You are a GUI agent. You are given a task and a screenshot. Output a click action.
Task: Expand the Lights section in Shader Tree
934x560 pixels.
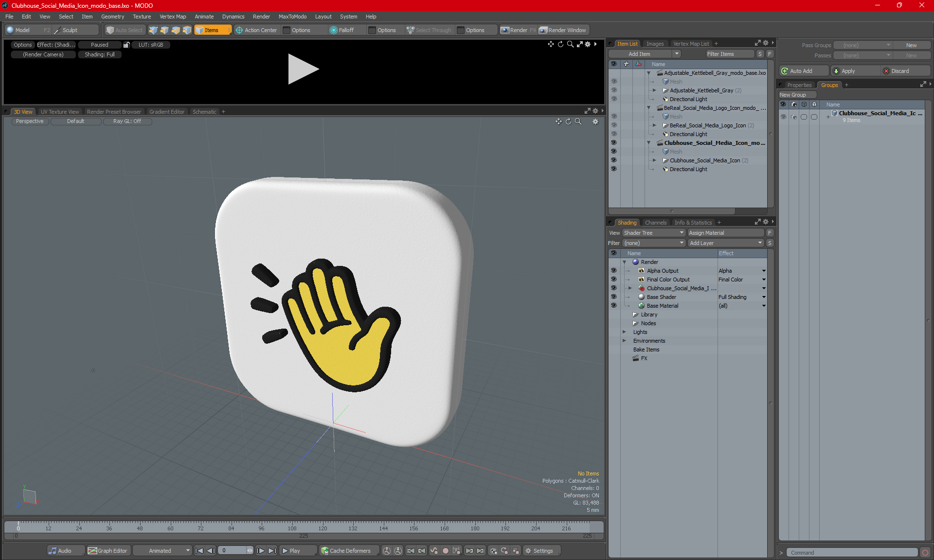625,332
